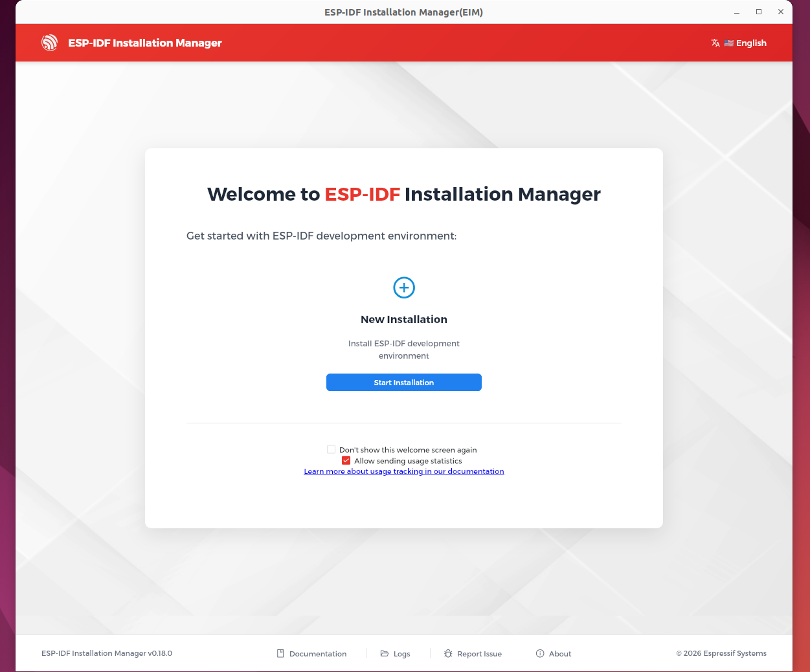
Task: Check Don't show this welcome screen again
Action: click(331, 449)
